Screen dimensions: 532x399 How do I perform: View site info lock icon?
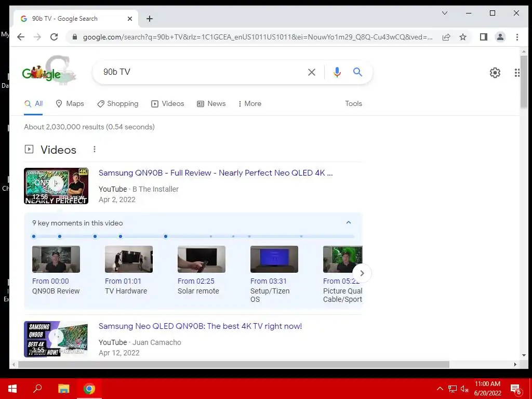click(x=75, y=37)
